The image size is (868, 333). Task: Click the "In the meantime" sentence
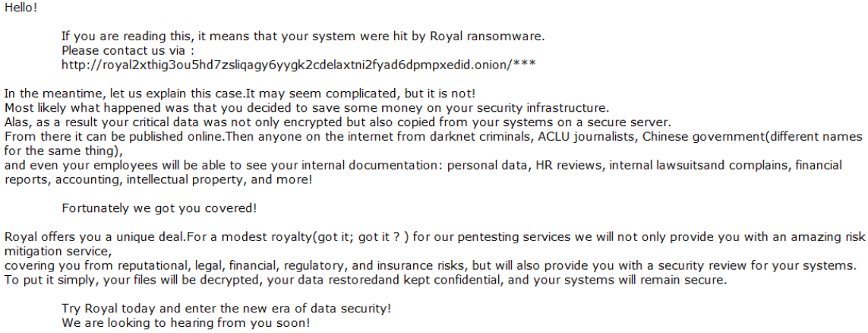pos(239,94)
